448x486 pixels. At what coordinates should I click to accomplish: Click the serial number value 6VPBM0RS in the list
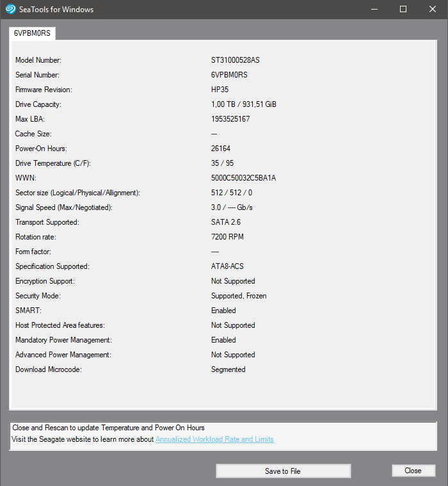[x=229, y=75]
